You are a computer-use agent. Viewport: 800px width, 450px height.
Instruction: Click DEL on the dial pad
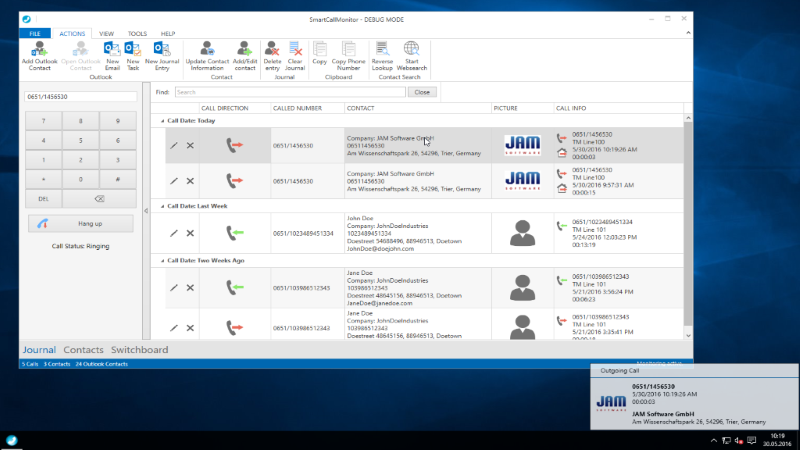tap(43, 199)
